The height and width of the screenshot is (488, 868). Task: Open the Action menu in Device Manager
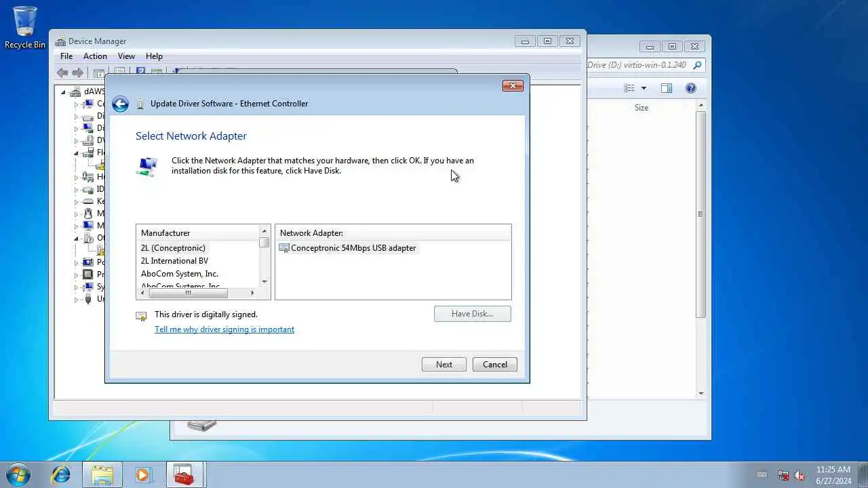pos(95,56)
